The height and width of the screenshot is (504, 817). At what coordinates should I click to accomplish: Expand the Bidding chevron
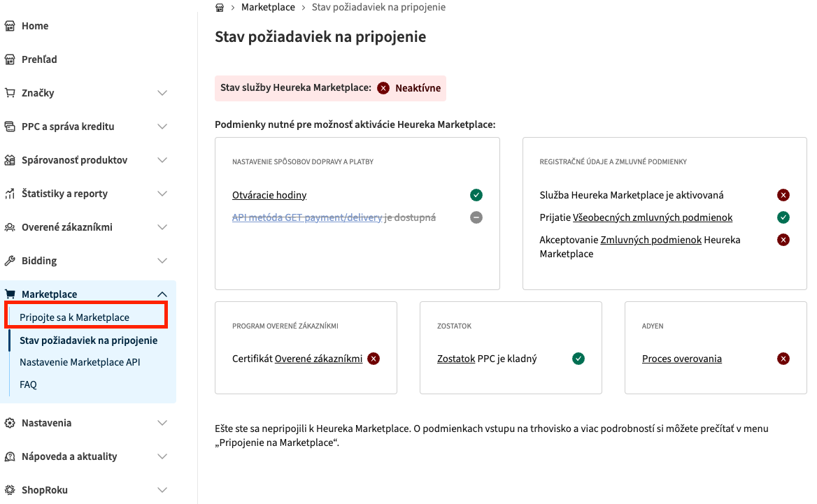click(162, 261)
